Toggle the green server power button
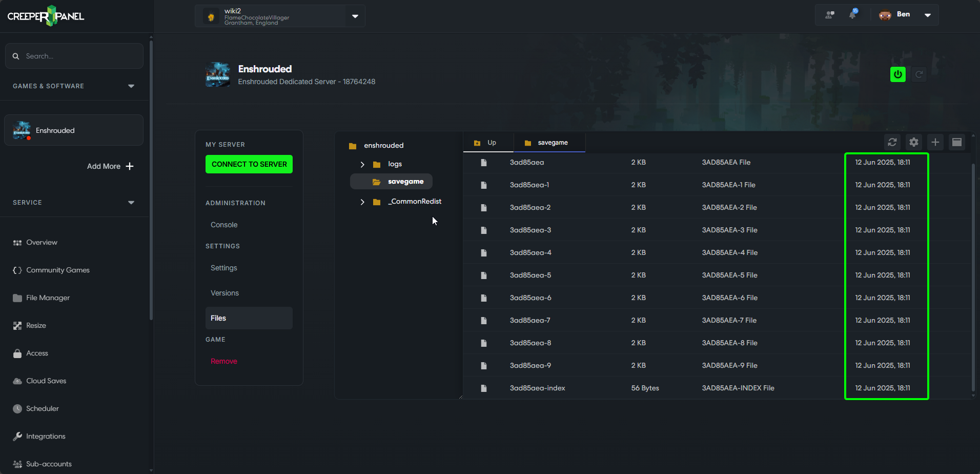Screen dimensions: 980x474 898,74
